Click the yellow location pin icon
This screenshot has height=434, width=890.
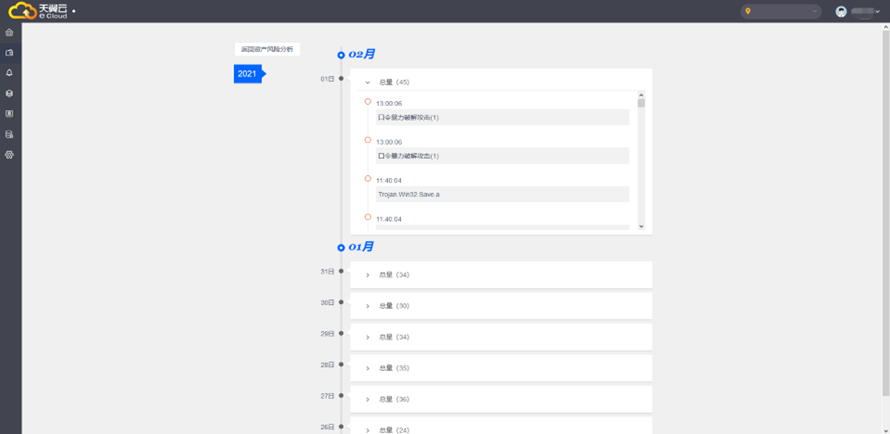(748, 12)
